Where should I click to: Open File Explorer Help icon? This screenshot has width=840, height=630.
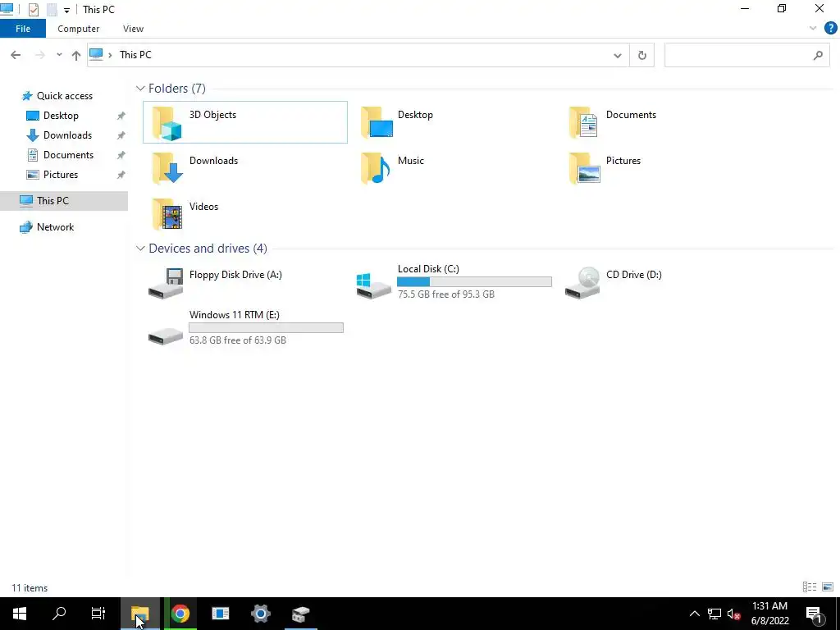(x=830, y=29)
